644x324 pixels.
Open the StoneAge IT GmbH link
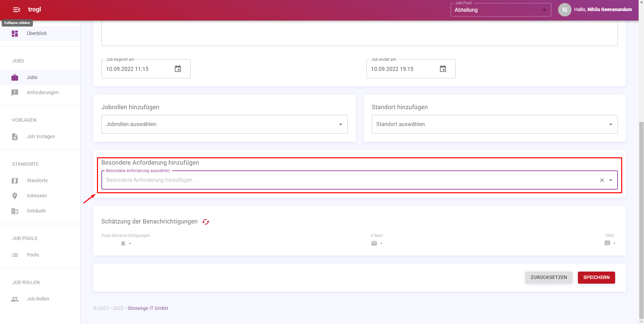point(148,308)
